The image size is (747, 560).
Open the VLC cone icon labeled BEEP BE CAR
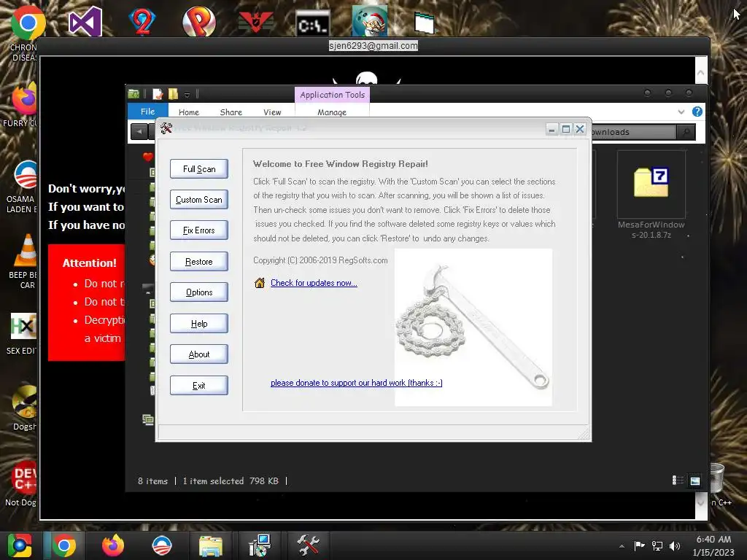[x=26, y=249]
